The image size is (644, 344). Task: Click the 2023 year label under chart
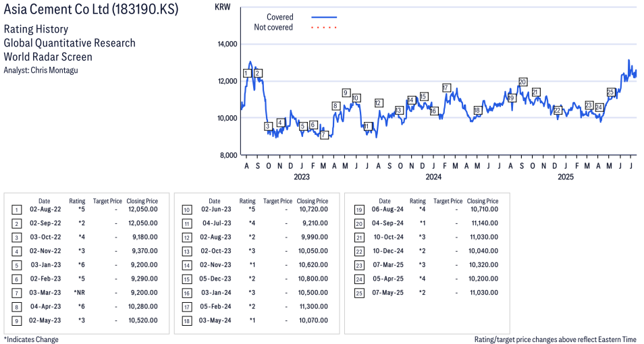302,177
